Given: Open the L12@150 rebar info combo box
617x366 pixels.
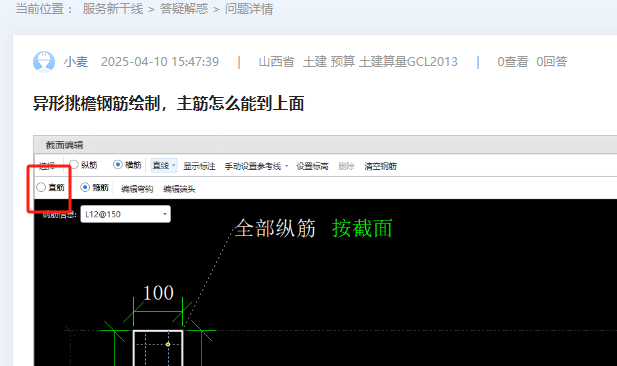Looking at the screenshot, I should pyautogui.click(x=126, y=214).
